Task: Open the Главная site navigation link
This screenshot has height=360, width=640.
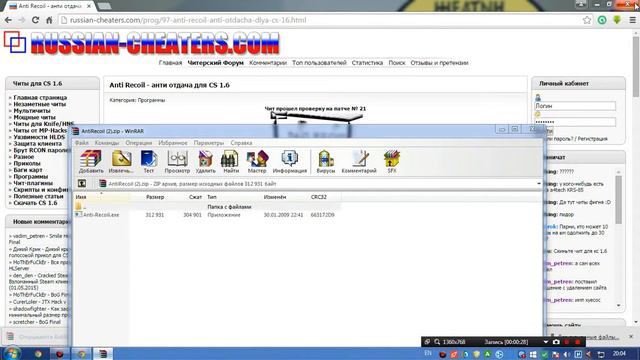Action: [170, 63]
